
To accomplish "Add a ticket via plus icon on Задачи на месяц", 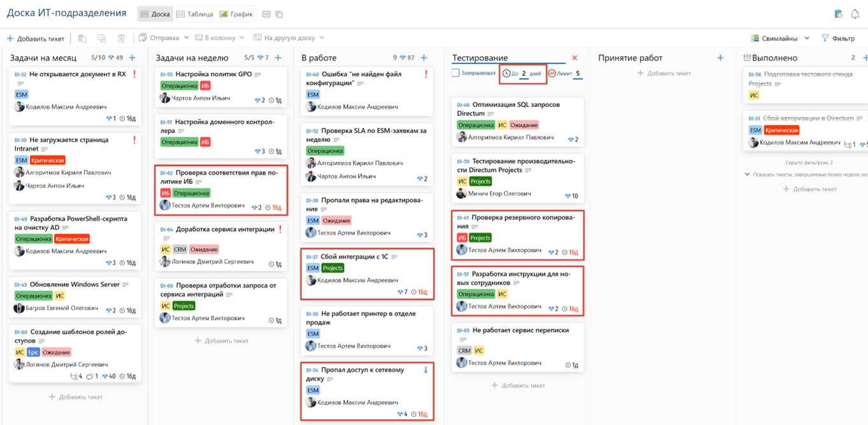I will click(x=132, y=57).
